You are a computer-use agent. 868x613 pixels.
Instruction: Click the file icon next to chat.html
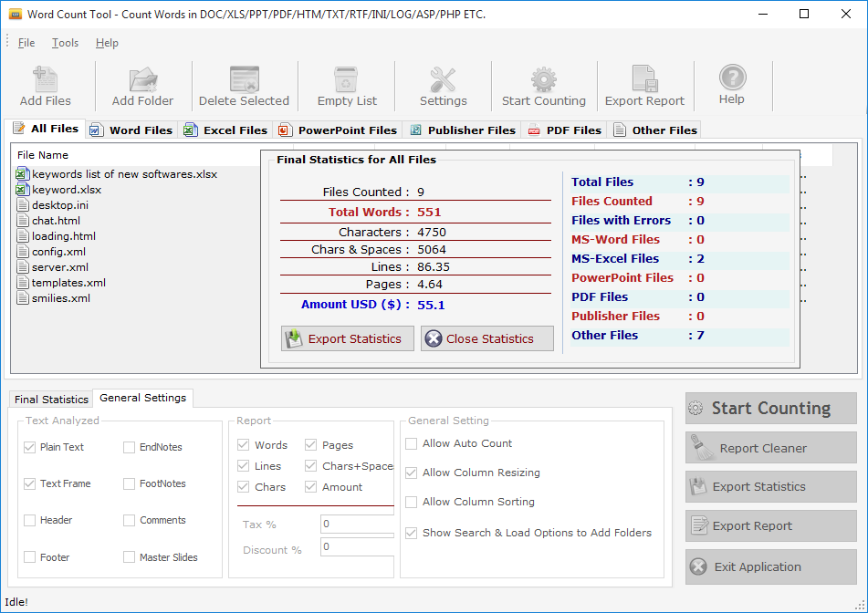click(23, 221)
